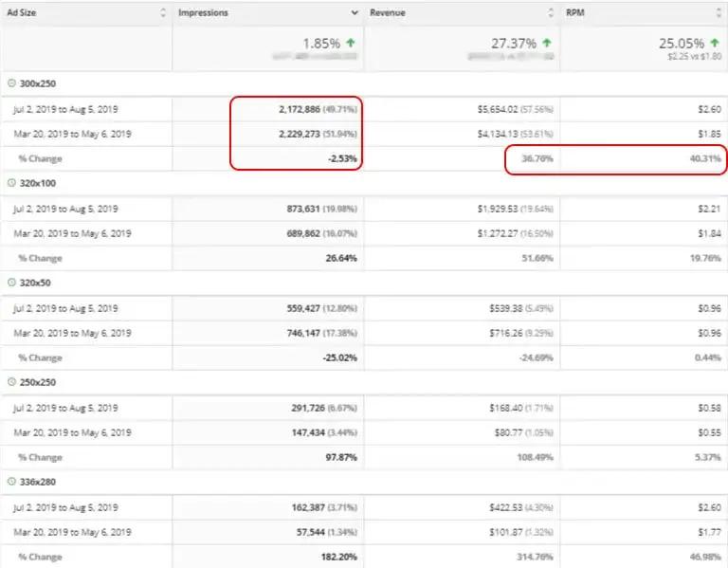
Task: Select the $2.60 RPM under 300x250
Action: (x=709, y=109)
